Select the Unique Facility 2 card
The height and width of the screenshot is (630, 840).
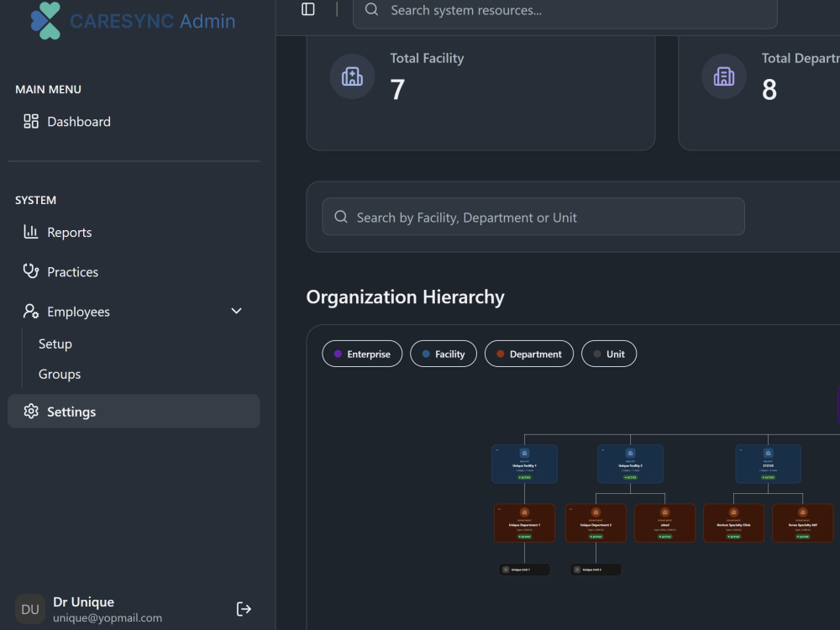pos(631,464)
